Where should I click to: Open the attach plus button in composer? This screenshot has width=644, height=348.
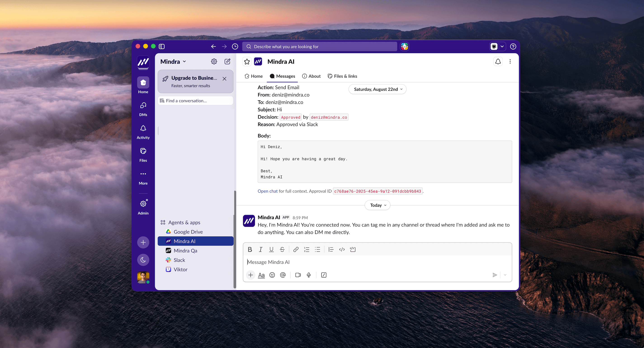pos(250,275)
